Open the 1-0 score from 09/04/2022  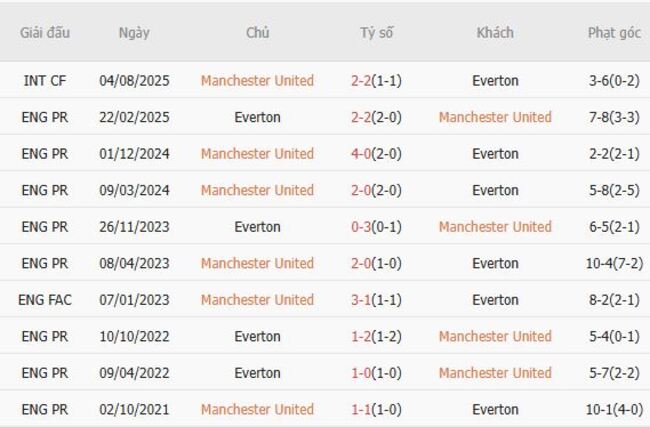pyautogui.click(x=361, y=373)
